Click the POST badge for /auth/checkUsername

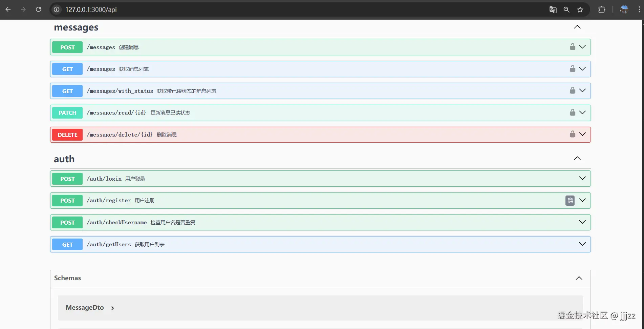click(x=67, y=222)
